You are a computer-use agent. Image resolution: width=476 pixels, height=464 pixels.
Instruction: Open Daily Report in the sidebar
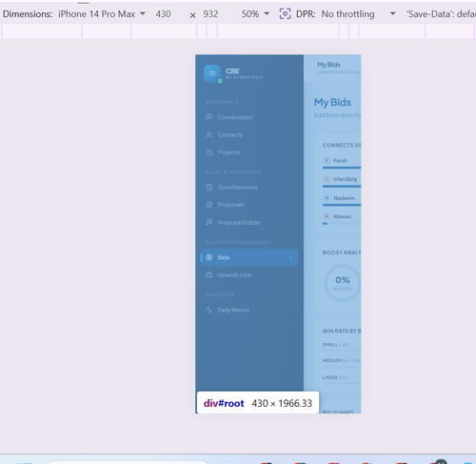click(x=249, y=310)
